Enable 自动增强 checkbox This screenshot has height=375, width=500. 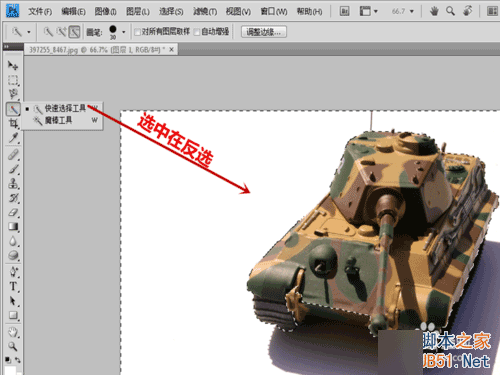197,32
